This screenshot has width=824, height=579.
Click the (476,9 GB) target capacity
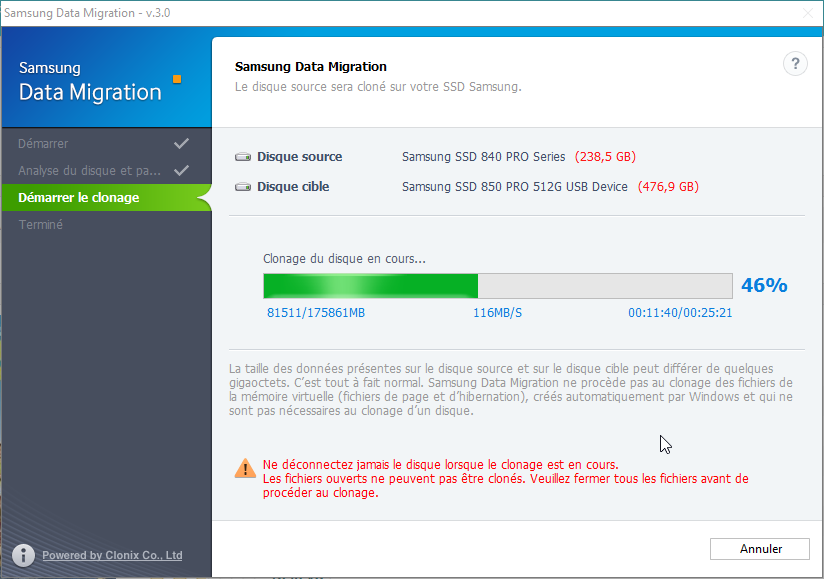point(668,187)
